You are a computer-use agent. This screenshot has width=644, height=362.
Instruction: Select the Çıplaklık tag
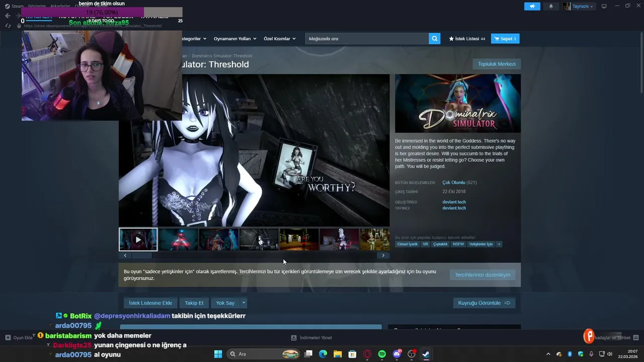click(440, 244)
